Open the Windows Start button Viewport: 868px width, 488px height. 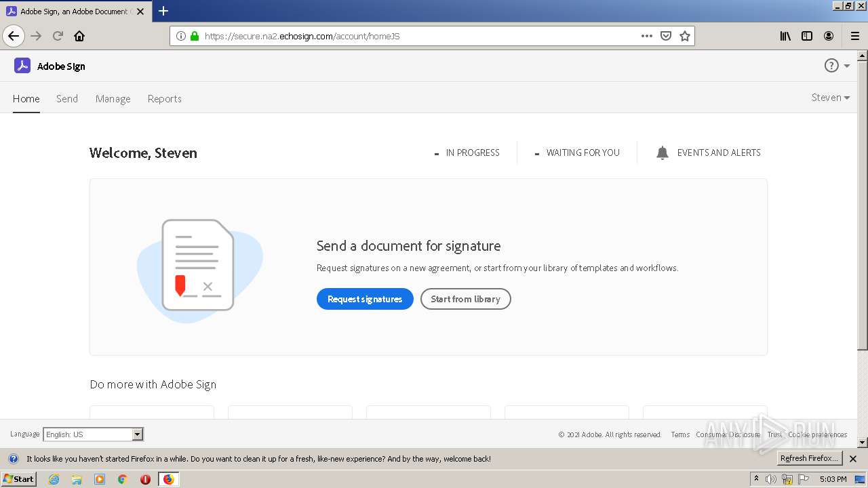coord(18,479)
